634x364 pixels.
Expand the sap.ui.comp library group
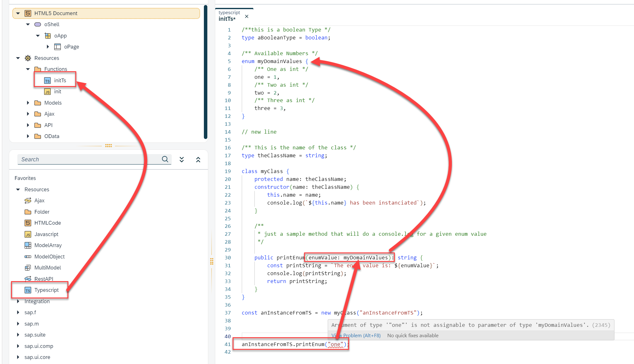(x=18, y=346)
